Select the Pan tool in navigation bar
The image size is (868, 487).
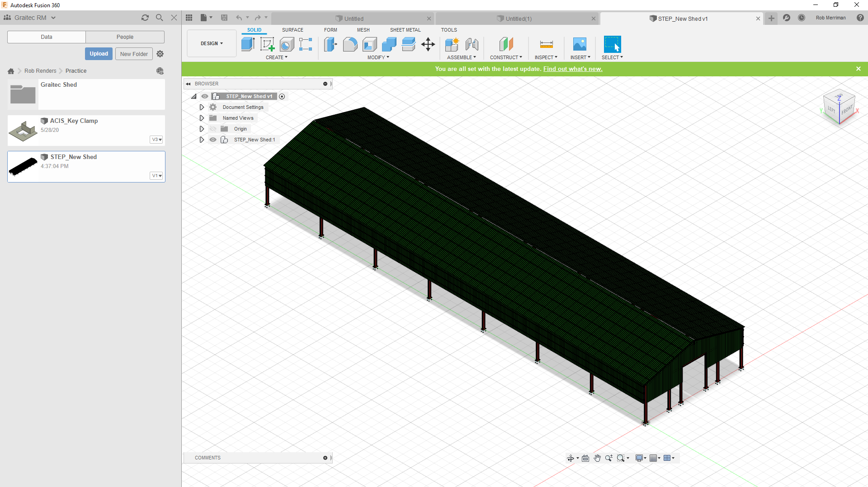tap(597, 458)
